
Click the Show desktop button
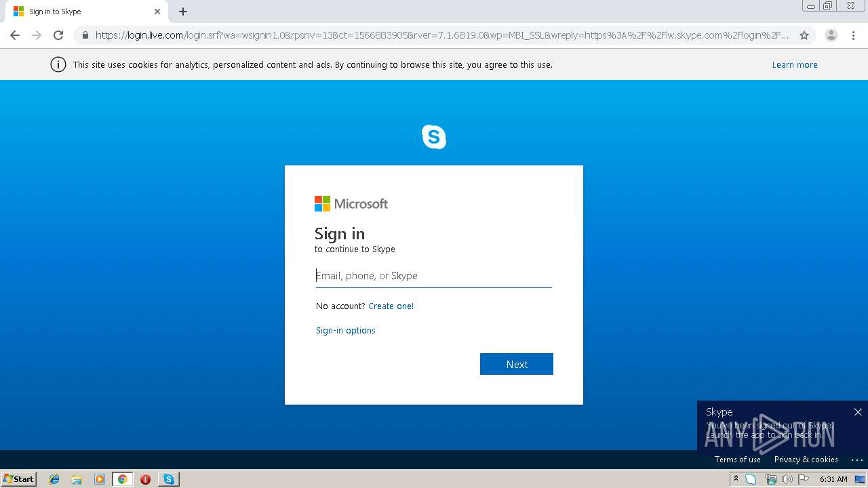861,479
